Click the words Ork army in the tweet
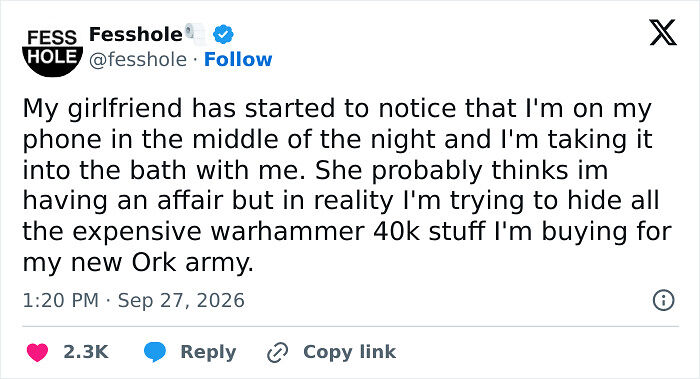Image resolution: width=700 pixels, height=379 pixels. 192,262
